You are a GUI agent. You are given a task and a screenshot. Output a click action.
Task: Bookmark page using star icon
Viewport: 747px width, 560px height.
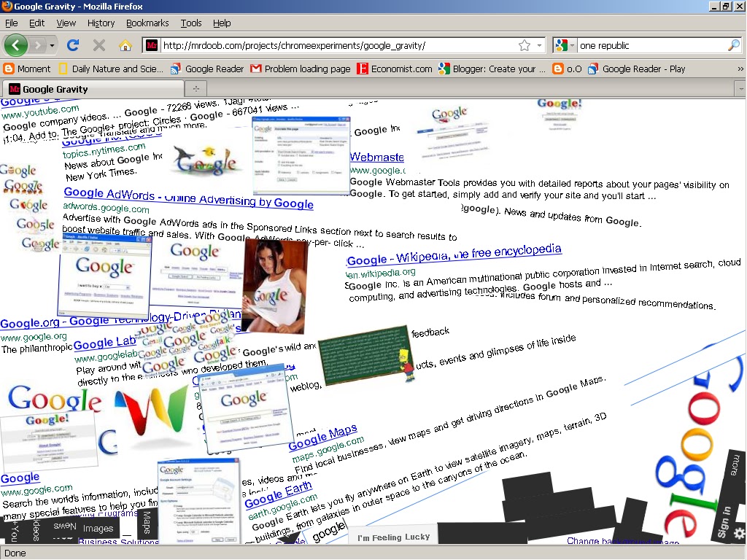[525, 45]
